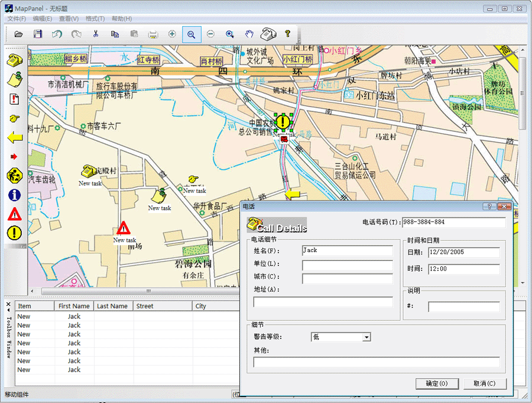This screenshot has height=403, width=532.
Task: Select the blue information circle tool
Action: [15, 195]
